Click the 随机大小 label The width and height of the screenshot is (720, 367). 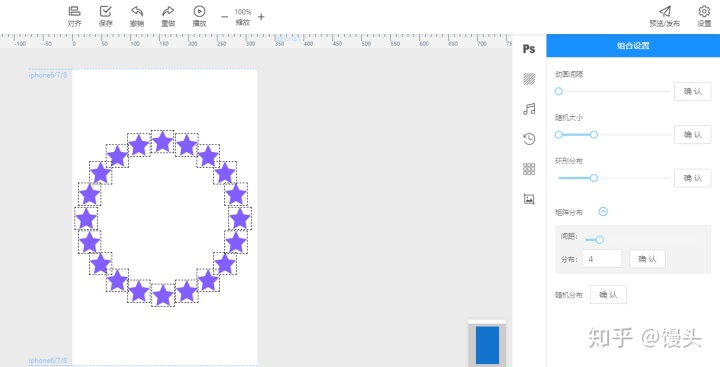(x=569, y=118)
